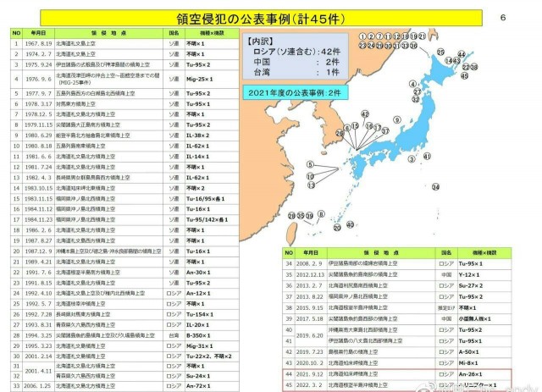Click map marker 25 north of Hokkaido
This screenshot has height=392, width=542.
pyautogui.click(x=440, y=52)
